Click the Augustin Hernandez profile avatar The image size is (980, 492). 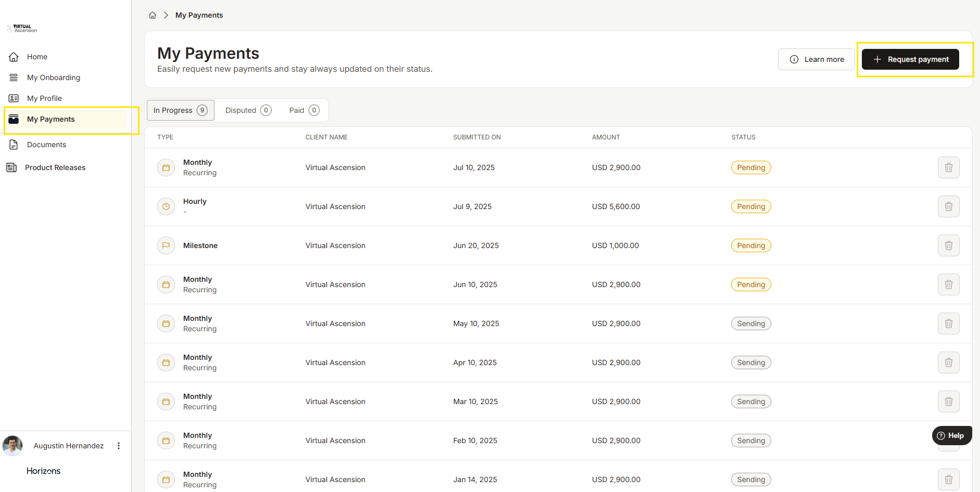13,446
